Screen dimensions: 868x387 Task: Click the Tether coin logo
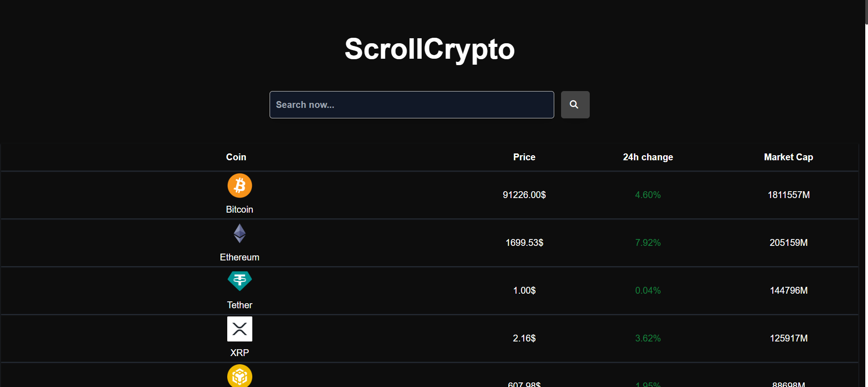coord(240,281)
